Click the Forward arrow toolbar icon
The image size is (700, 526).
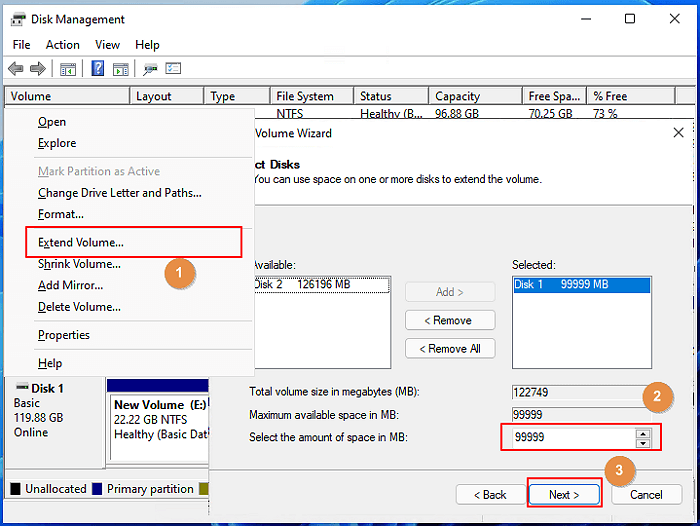tap(37, 69)
